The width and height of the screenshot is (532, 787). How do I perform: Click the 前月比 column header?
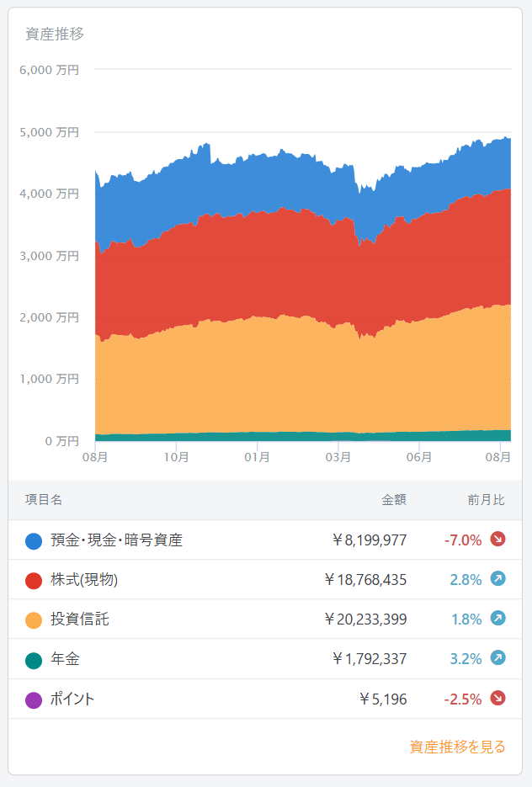click(x=486, y=500)
